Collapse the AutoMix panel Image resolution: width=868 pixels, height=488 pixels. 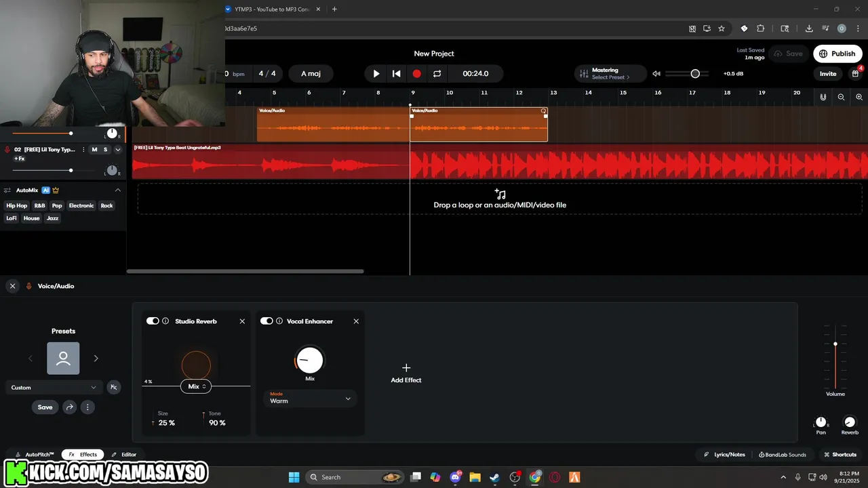click(x=118, y=190)
